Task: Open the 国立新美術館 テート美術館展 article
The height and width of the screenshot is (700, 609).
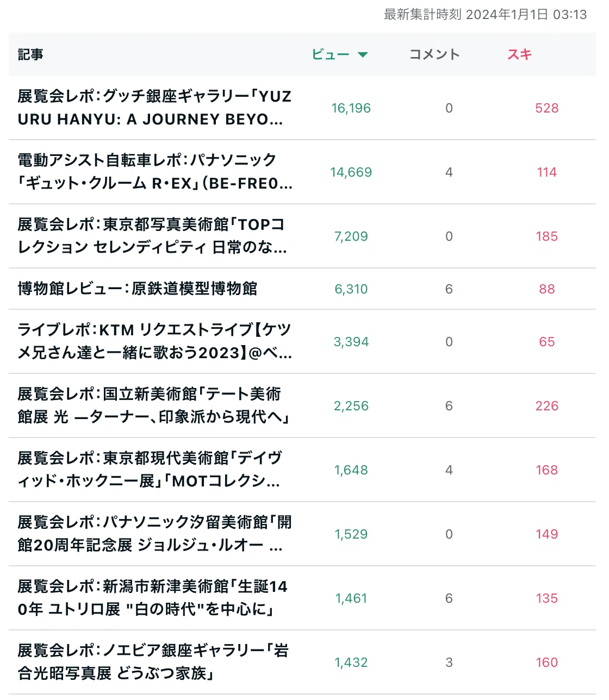Action: [153, 405]
